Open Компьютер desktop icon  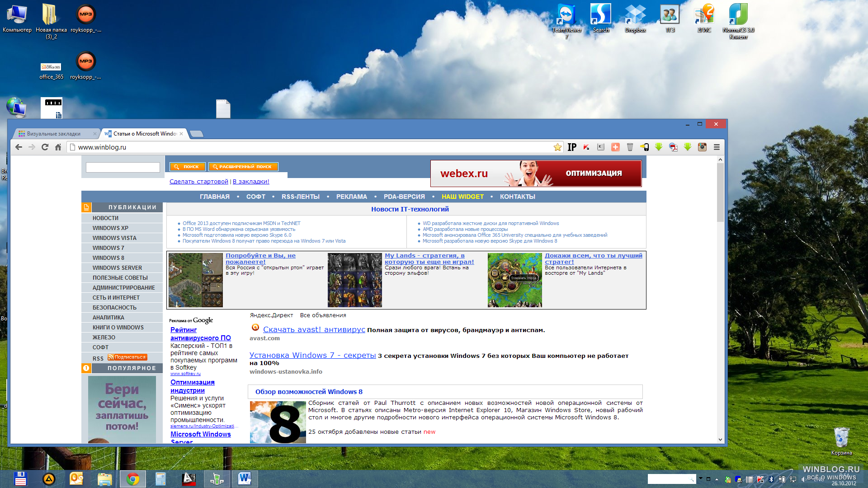(17, 19)
